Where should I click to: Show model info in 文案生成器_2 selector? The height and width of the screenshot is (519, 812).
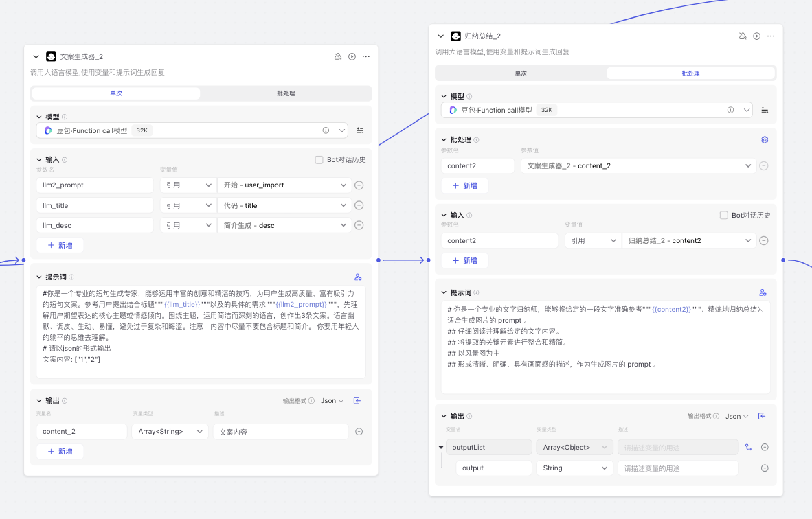(326, 130)
